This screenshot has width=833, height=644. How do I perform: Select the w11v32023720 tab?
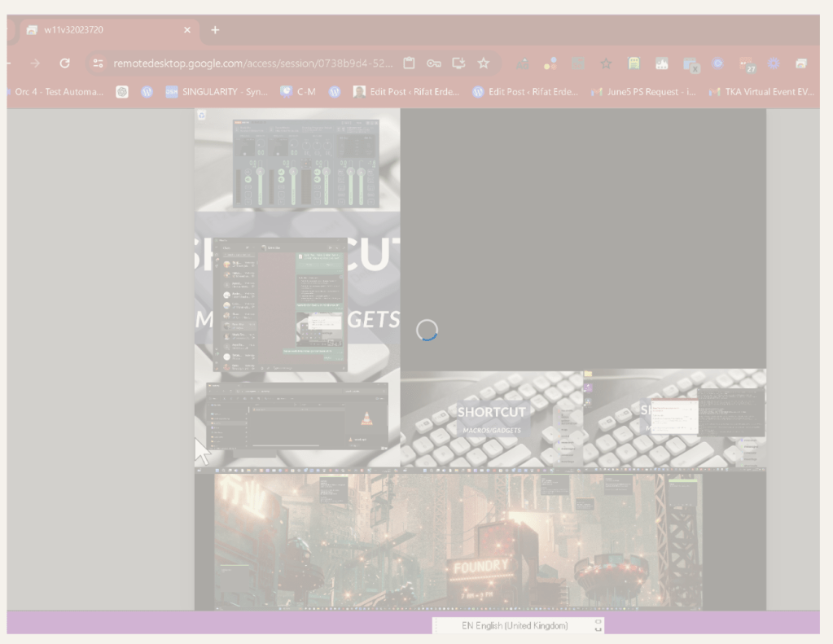click(x=109, y=30)
